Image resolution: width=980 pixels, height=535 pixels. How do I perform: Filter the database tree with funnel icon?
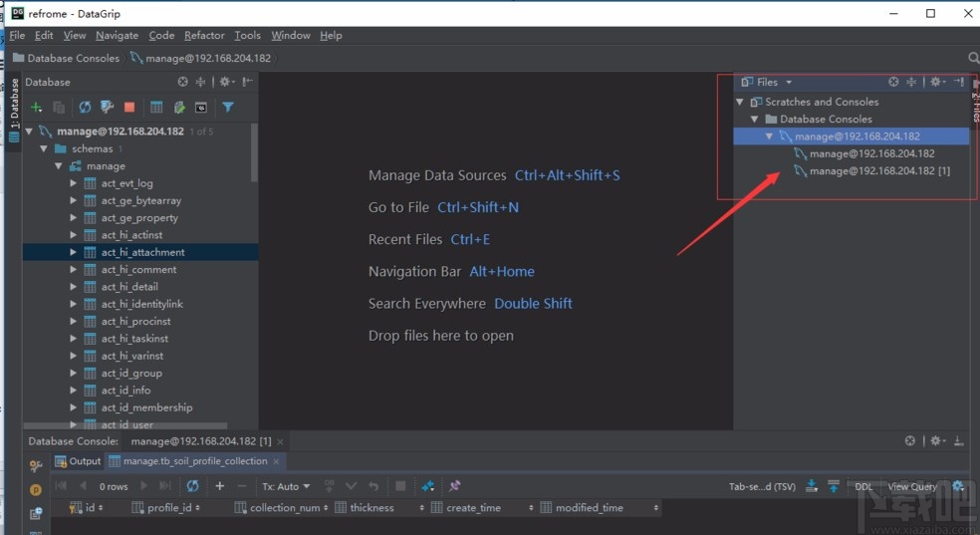click(228, 108)
